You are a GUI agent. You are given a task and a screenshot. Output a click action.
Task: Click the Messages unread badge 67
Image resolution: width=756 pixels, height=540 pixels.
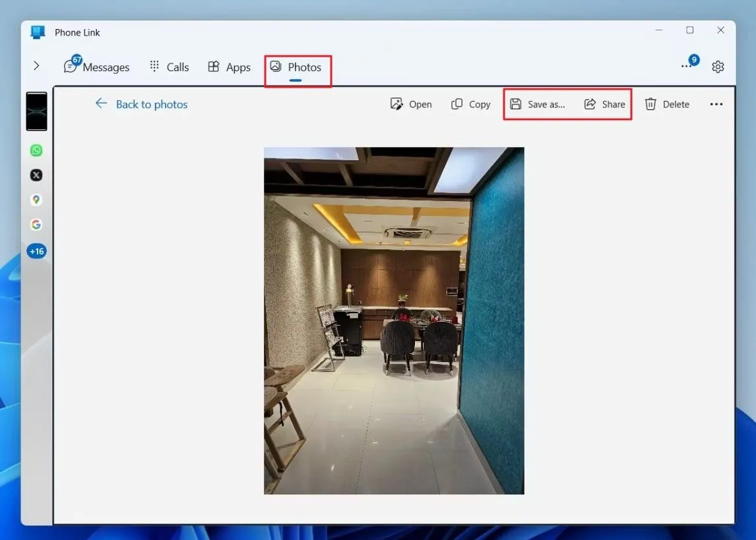77,60
